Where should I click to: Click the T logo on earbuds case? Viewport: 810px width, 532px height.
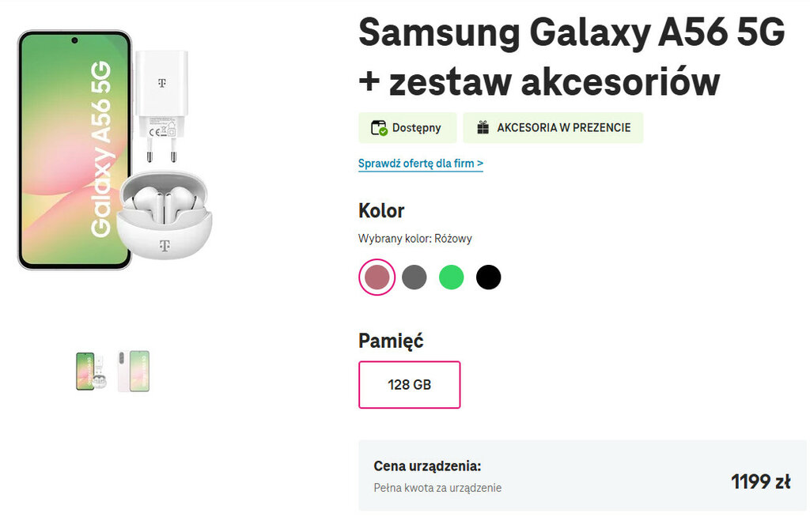coord(165,245)
